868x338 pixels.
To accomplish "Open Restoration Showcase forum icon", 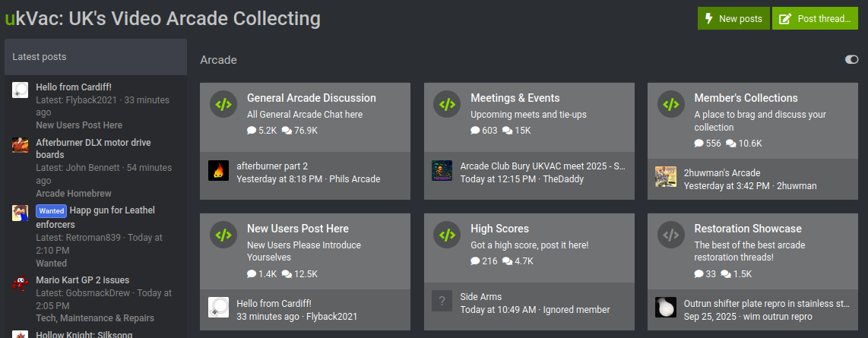I will click(x=670, y=235).
